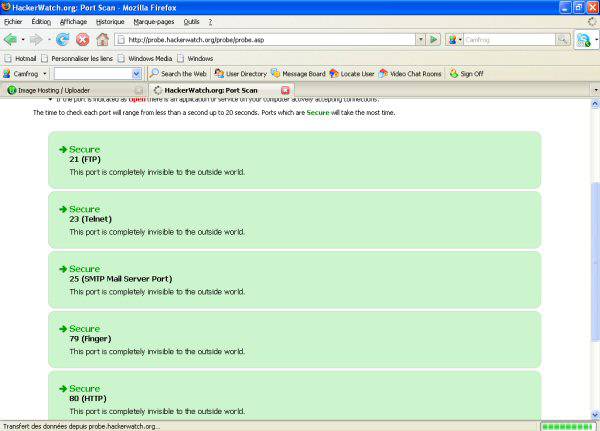This screenshot has width=600, height=431.
Task: Click the vertical scrollbar thumb
Action: pos(595,261)
